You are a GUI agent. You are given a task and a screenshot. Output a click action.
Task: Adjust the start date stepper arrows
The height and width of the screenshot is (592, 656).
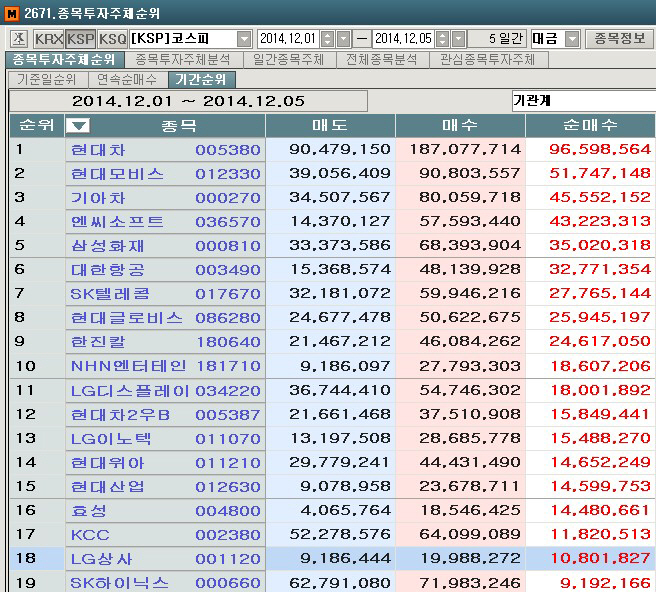(x=328, y=39)
